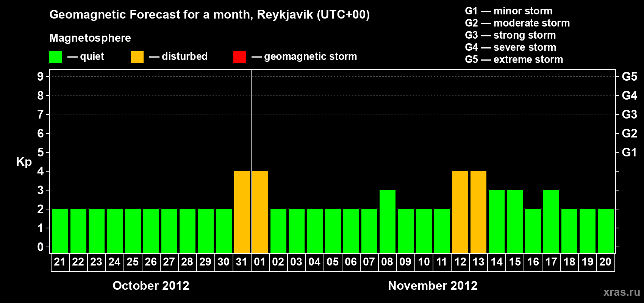Click the Kp axis title
The image size is (644, 303).
pos(24,162)
